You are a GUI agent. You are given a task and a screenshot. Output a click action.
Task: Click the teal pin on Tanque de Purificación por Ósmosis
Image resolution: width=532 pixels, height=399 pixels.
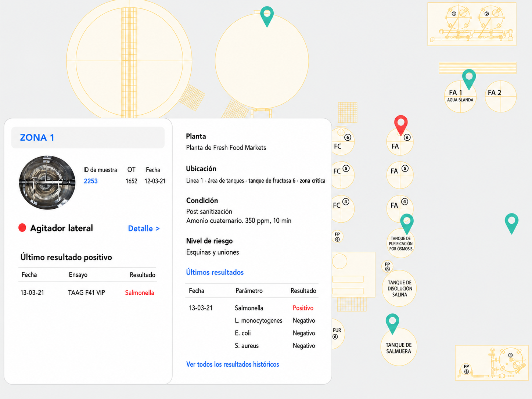pyautogui.click(x=407, y=224)
